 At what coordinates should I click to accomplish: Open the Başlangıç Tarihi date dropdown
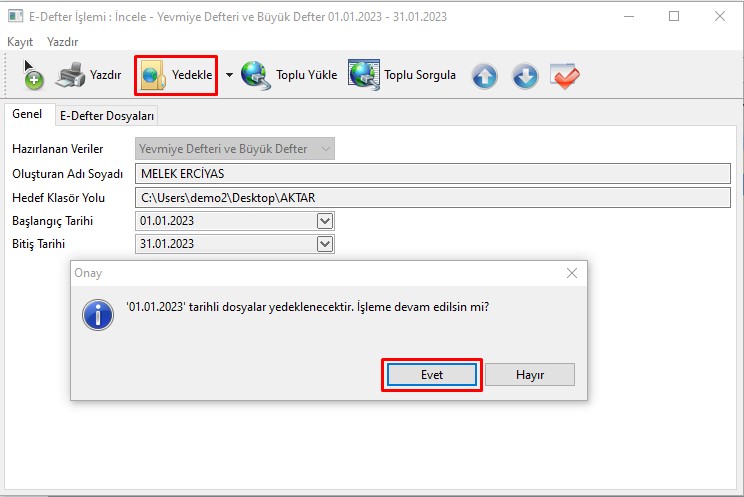(x=324, y=221)
